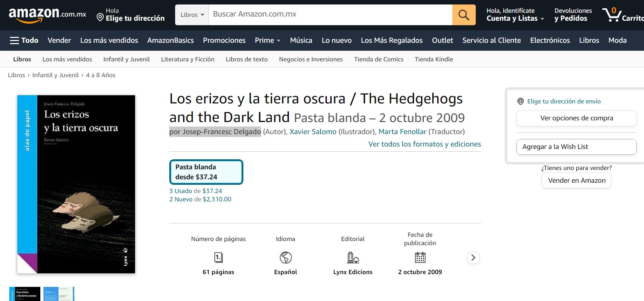Open Electrónicos navigation item
644x301 pixels.
click(x=550, y=40)
